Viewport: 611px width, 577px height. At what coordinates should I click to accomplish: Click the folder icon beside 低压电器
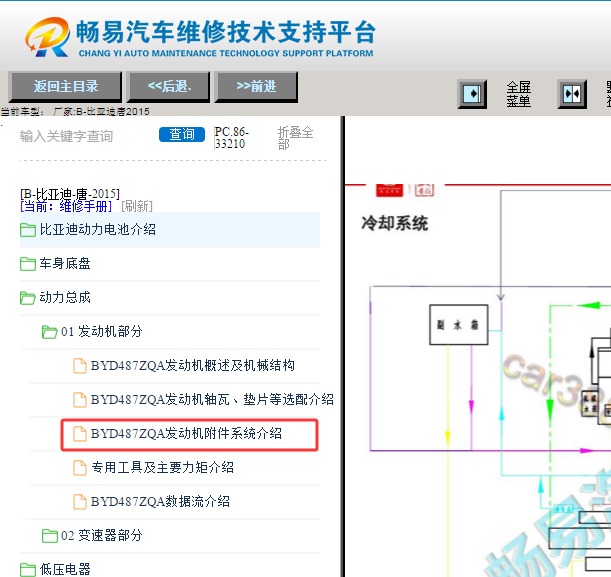tap(28, 570)
